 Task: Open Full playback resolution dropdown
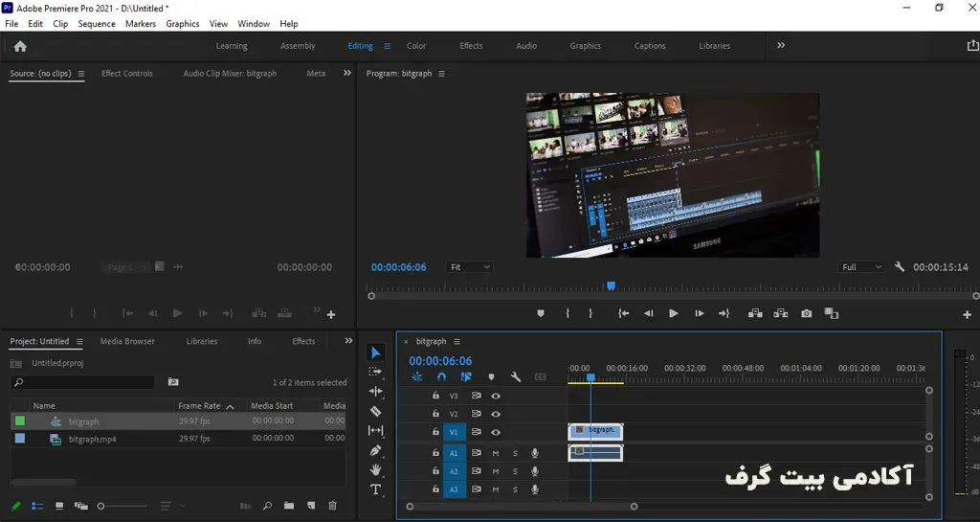point(861,267)
